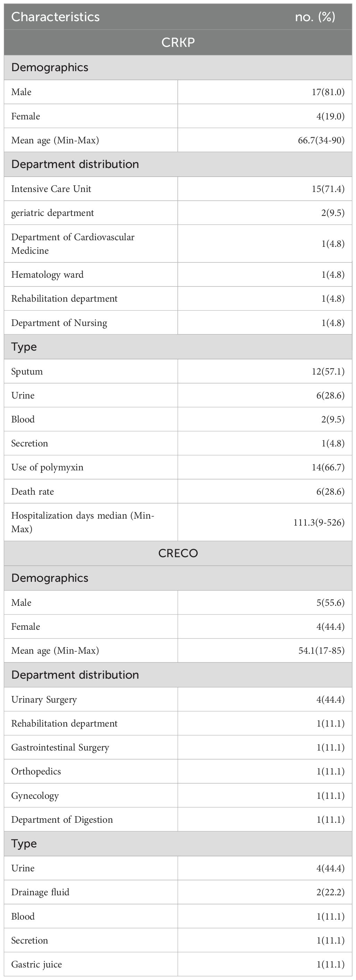Select the Gynecology row label

tap(35, 795)
